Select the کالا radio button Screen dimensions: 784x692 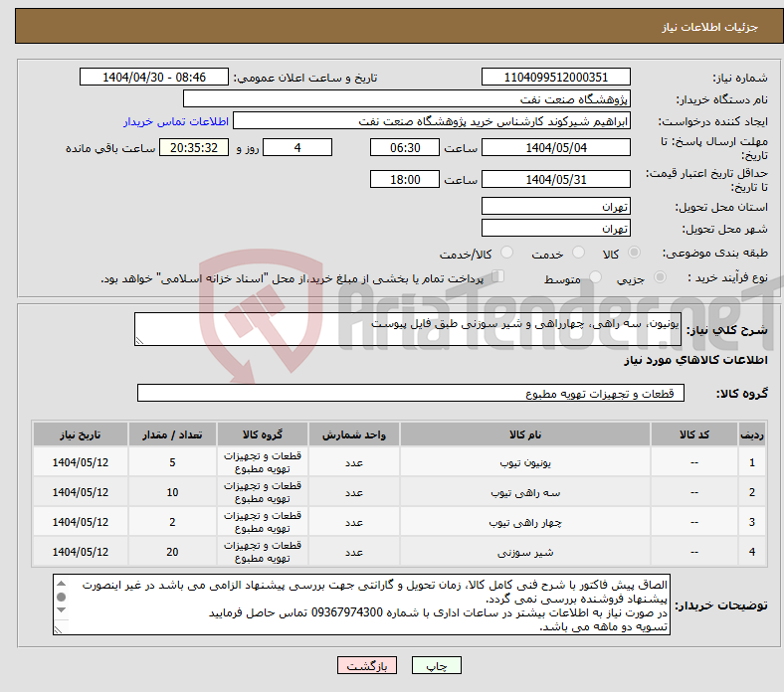pyautogui.click(x=634, y=253)
